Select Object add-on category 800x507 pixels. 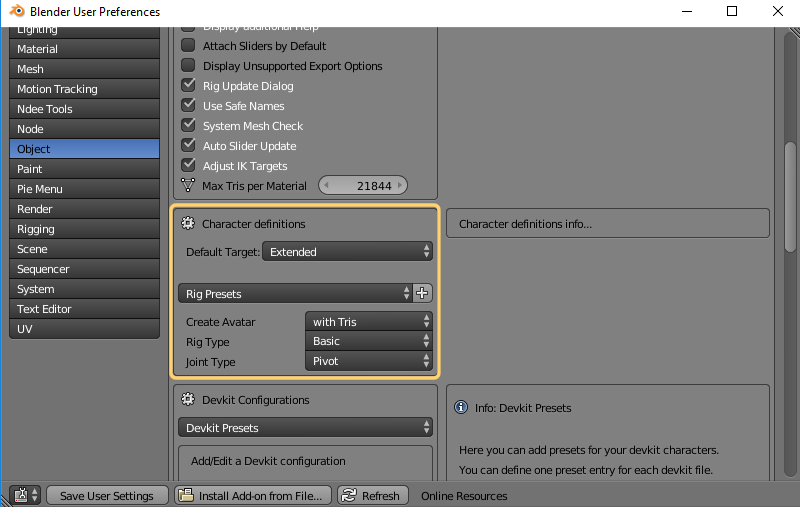[x=85, y=149]
